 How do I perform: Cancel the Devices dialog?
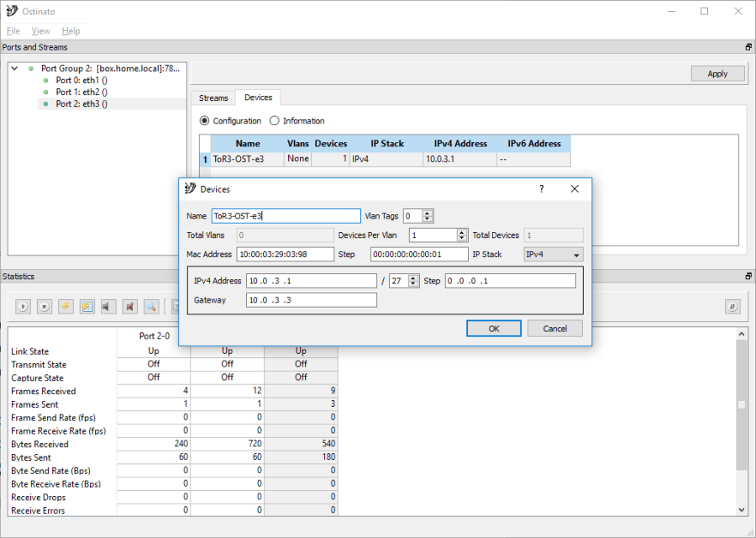point(555,329)
